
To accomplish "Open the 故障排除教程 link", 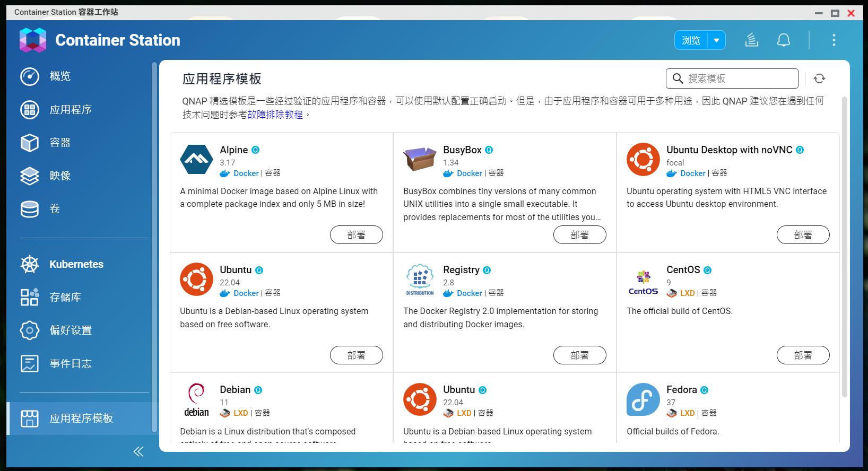I will click(x=275, y=114).
